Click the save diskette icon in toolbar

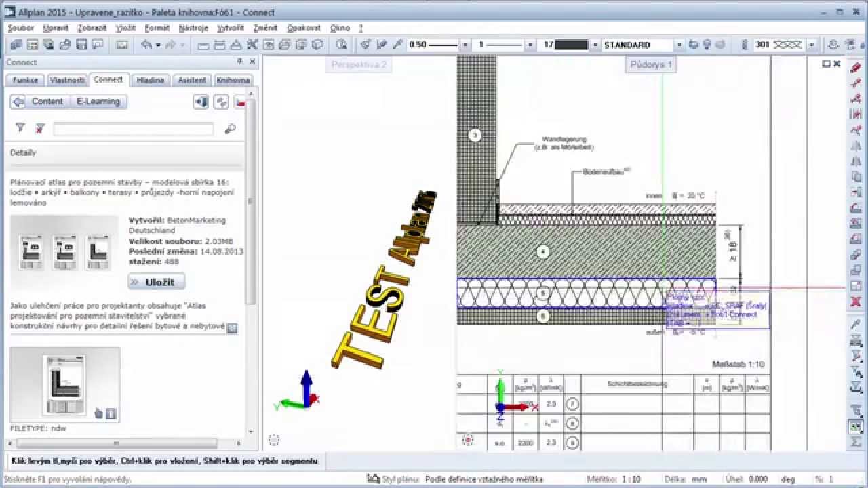(81, 45)
